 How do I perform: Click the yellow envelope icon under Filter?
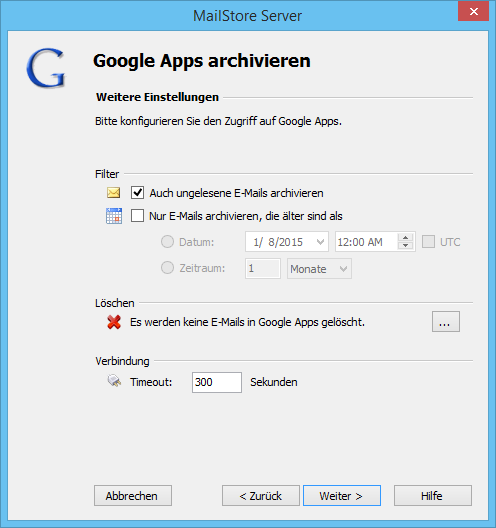(113, 193)
